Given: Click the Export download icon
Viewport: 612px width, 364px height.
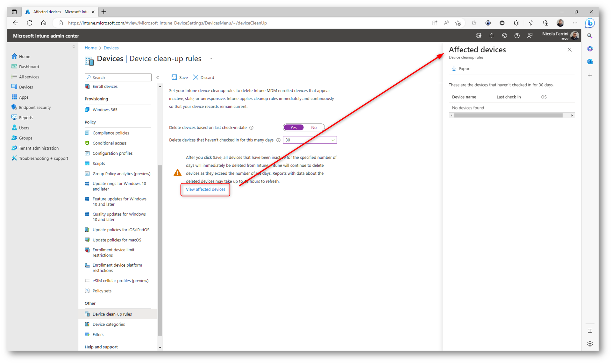Looking at the screenshot, I should (x=454, y=68).
